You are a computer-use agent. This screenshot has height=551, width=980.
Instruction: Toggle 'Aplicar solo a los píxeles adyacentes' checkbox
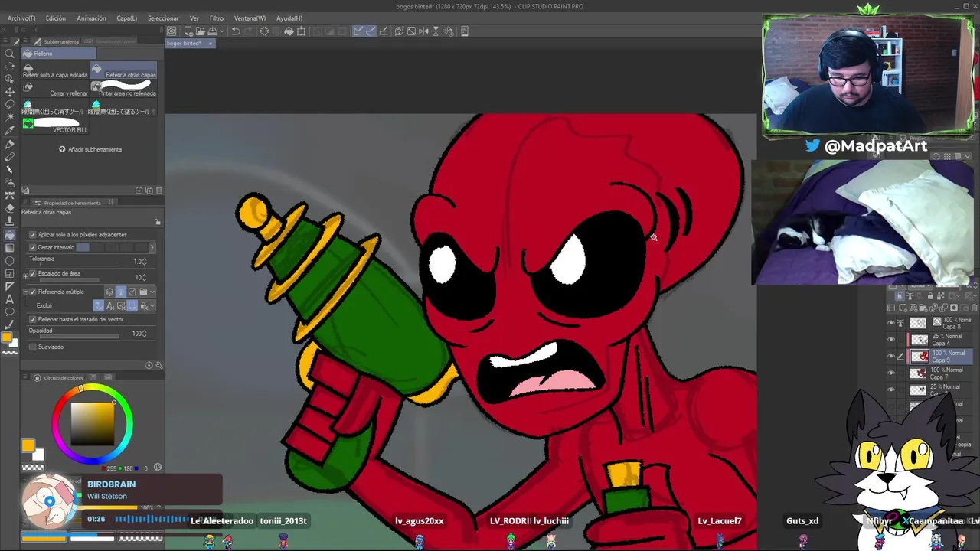32,234
